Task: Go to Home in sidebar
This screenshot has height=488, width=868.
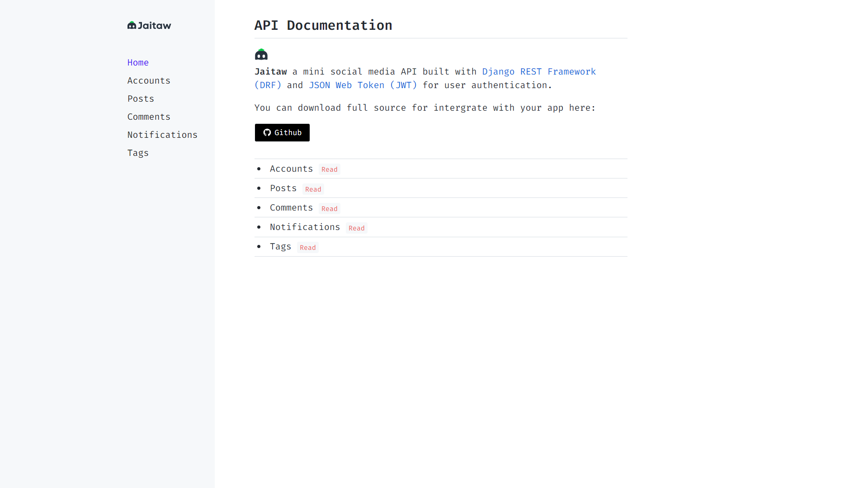Action: coord(138,63)
